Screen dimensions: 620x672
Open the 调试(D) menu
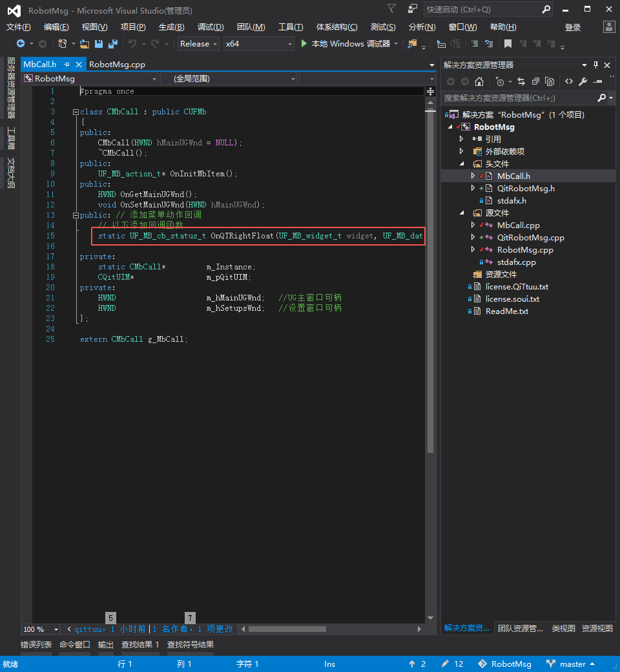click(x=211, y=27)
